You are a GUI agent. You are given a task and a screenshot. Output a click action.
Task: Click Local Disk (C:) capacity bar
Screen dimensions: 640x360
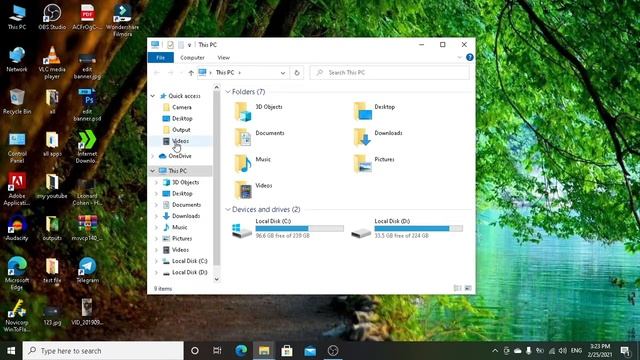click(299, 229)
